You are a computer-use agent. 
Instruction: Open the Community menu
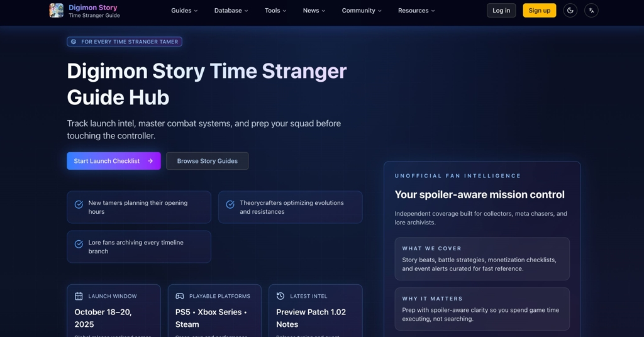click(362, 11)
